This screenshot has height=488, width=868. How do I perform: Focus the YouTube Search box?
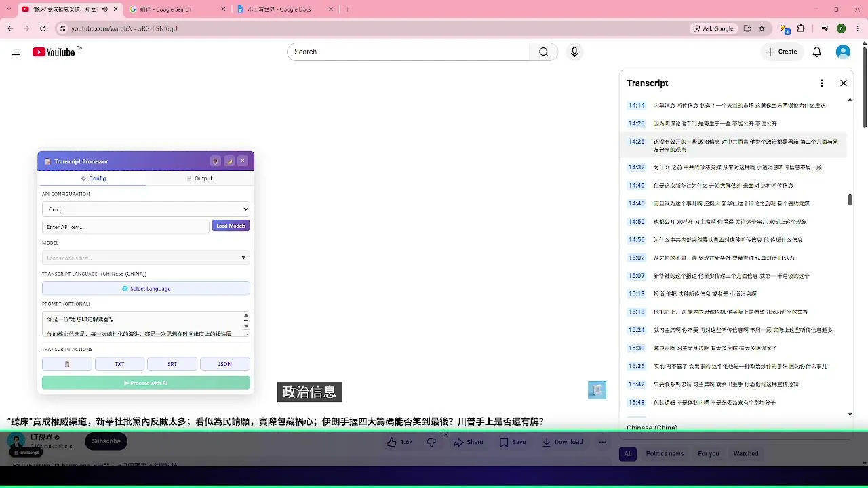click(x=408, y=52)
